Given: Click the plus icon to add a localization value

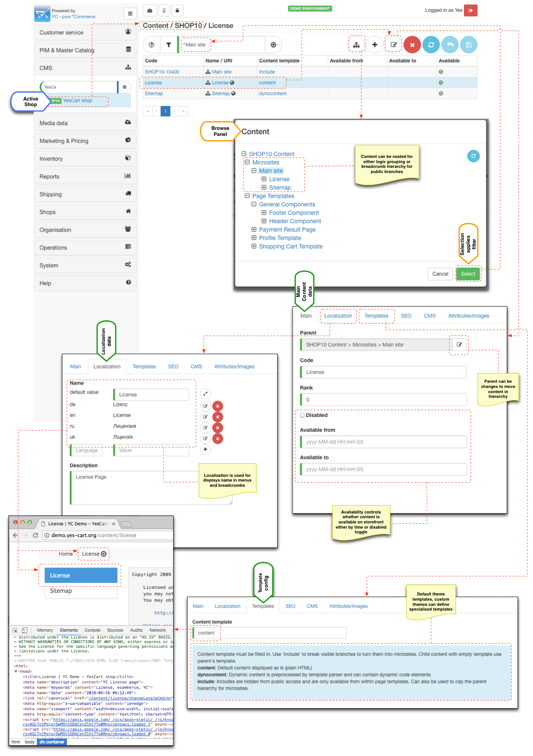Looking at the screenshot, I should [x=205, y=449].
